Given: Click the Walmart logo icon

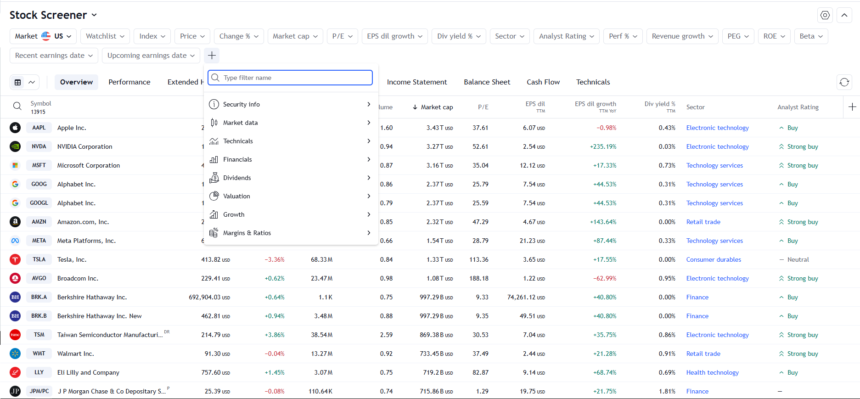Looking at the screenshot, I should [15, 353].
